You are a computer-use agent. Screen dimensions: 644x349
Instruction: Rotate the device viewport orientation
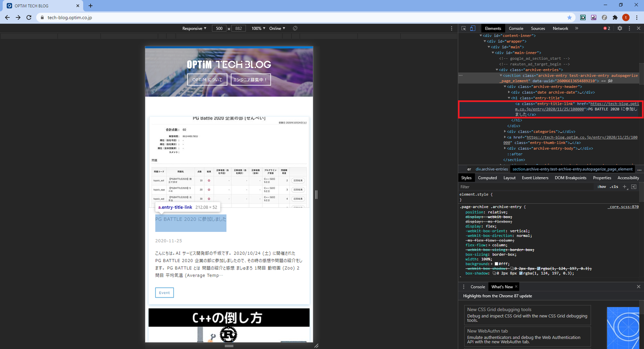pos(295,28)
